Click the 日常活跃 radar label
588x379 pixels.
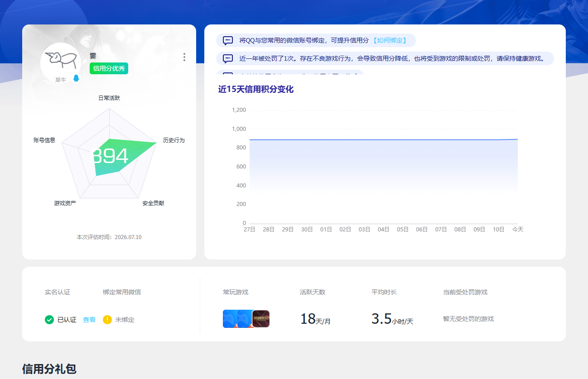[x=109, y=98]
